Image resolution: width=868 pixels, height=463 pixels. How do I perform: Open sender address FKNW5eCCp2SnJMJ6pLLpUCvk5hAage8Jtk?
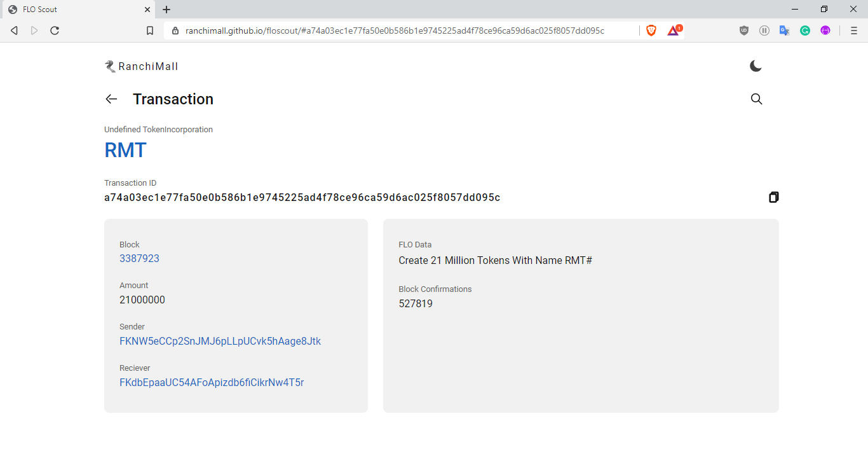[x=220, y=342]
